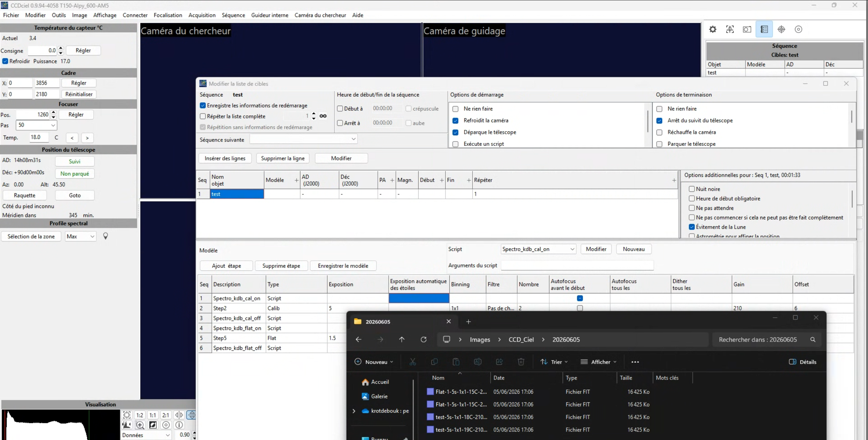The width and height of the screenshot is (868, 440).
Task: Click the pin icon beside the Max dropdown
Action: [106, 236]
